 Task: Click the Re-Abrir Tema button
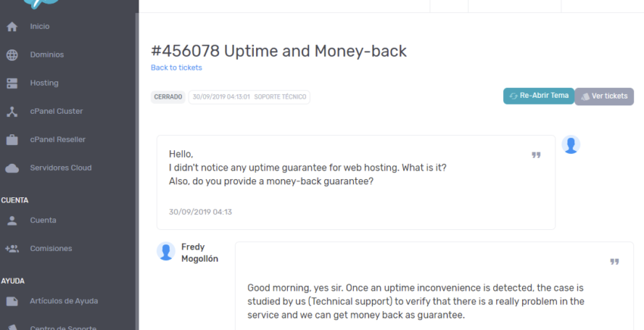point(539,96)
